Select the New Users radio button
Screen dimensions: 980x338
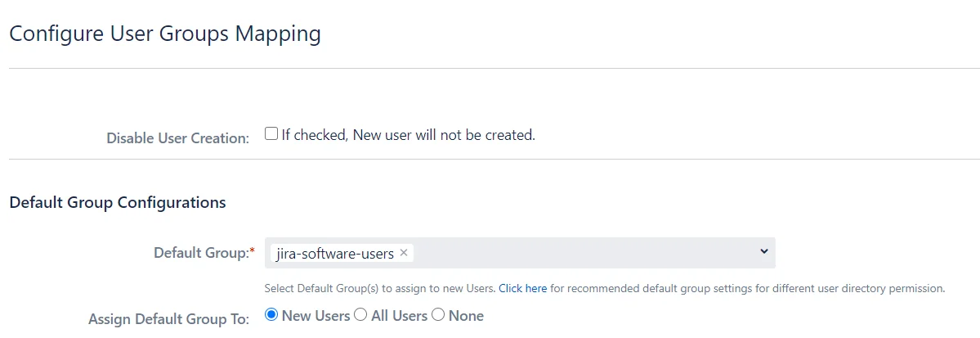[271, 315]
